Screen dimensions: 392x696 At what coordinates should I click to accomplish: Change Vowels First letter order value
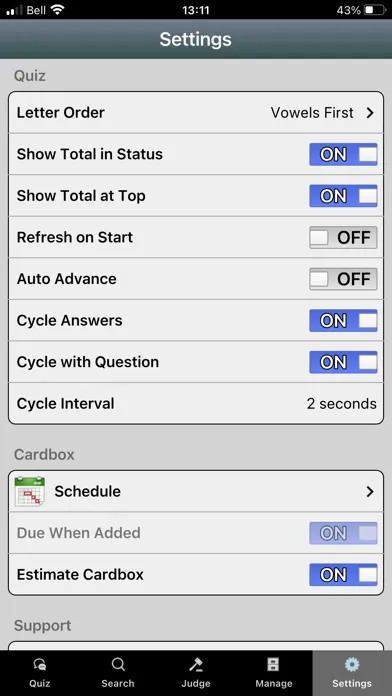(312, 113)
